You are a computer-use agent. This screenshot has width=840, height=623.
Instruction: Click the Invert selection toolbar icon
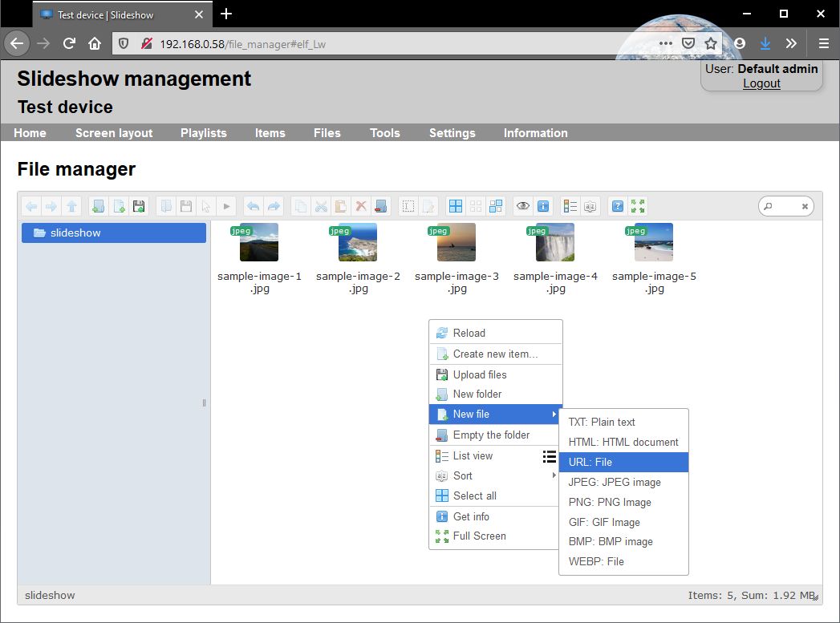496,206
